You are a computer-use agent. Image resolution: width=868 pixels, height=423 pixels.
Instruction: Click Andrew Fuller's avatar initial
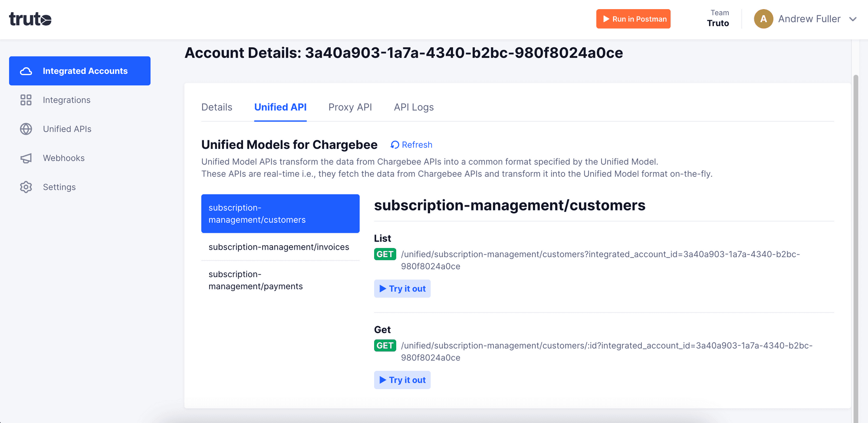(x=763, y=19)
